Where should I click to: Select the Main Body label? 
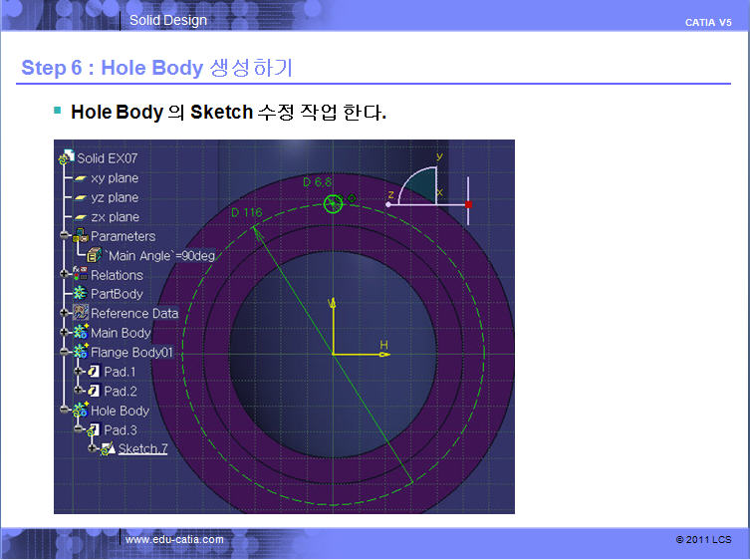coord(121,333)
